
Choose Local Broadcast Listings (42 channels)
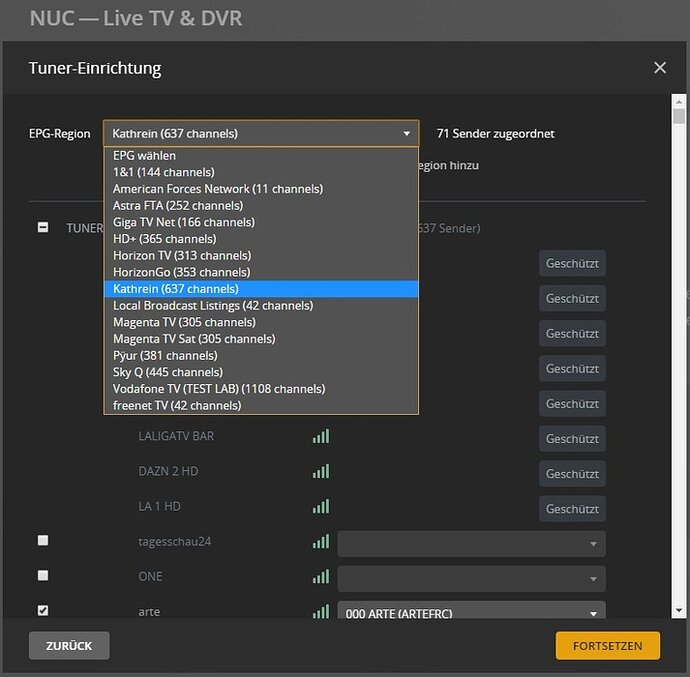tap(261, 306)
